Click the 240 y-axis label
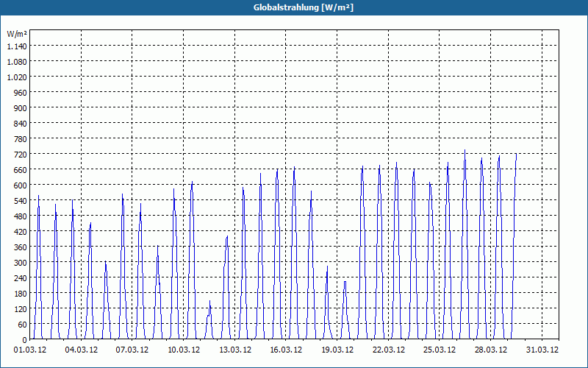Viewport: 588px width, 368px height. 21,278
